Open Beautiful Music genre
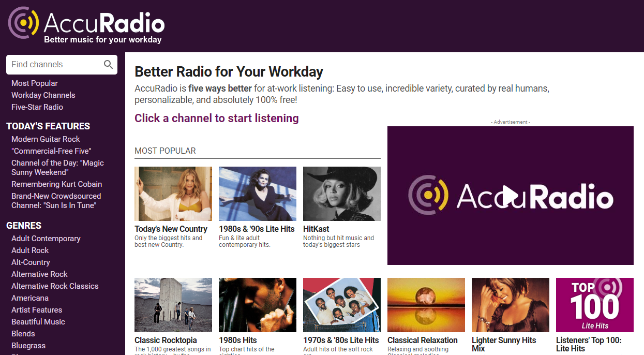 [38, 322]
